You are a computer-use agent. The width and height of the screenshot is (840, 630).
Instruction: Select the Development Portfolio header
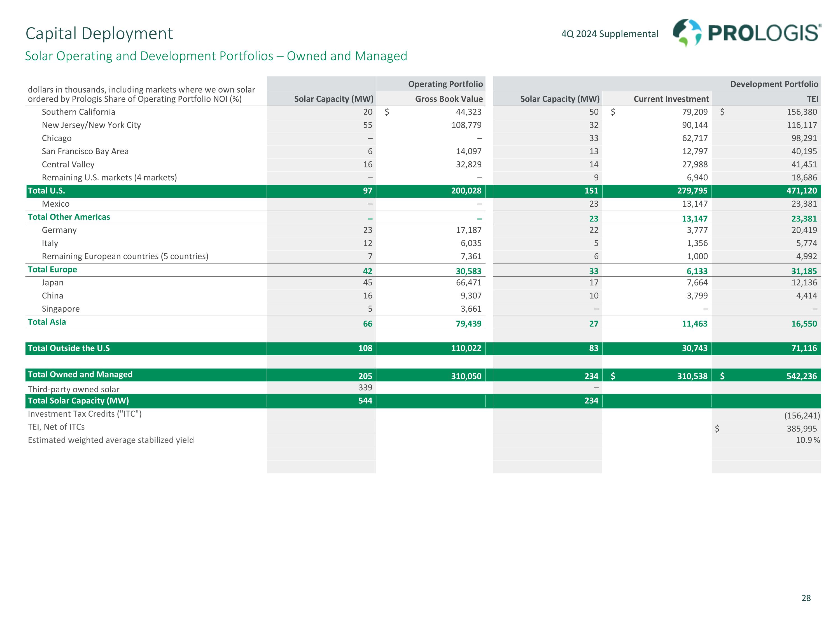[x=774, y=84]
